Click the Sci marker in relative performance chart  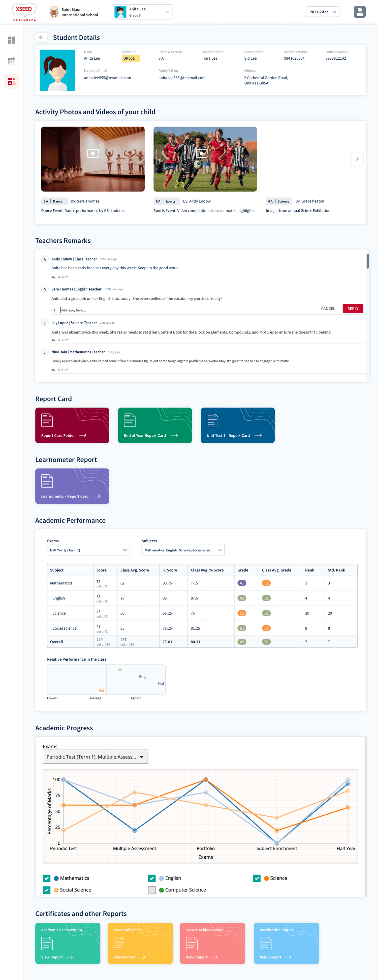coord(101,690)
